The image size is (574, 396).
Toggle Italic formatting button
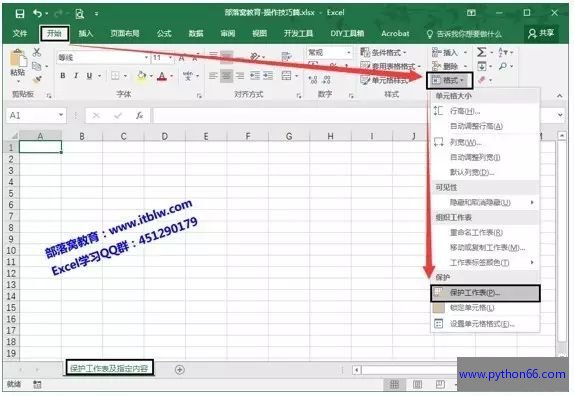[76, 76]
